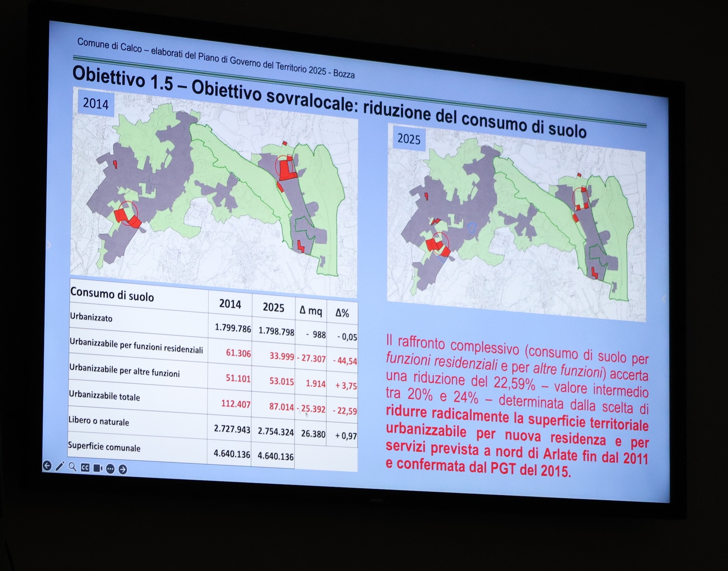Click 2025 Superficie comunale value 4.640.136

276,457
